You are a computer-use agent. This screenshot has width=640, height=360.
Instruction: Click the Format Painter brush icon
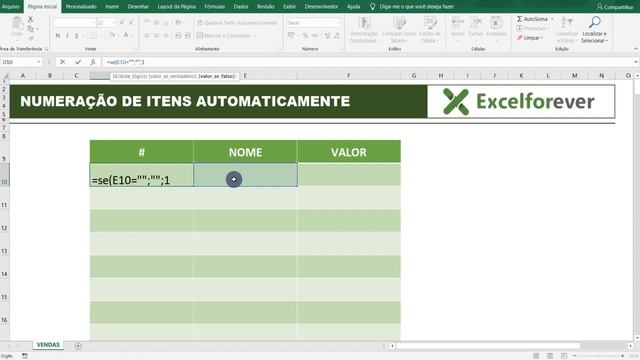[x=31, y=38]
